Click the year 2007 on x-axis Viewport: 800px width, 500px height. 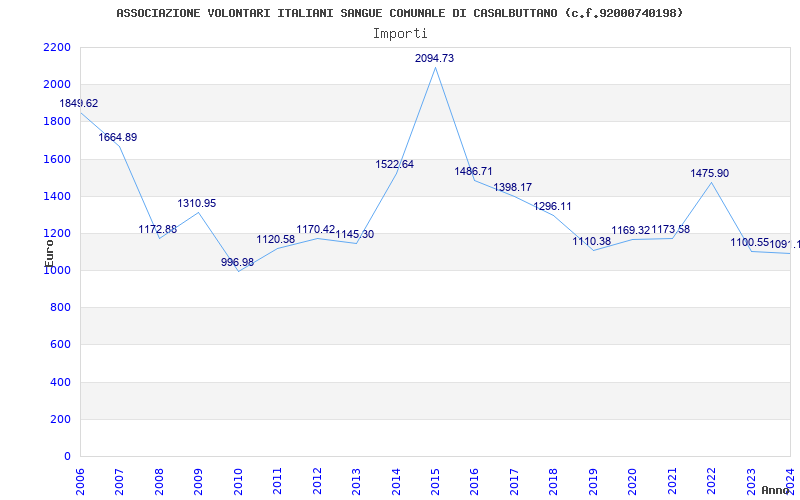click(x=119, y=481)
